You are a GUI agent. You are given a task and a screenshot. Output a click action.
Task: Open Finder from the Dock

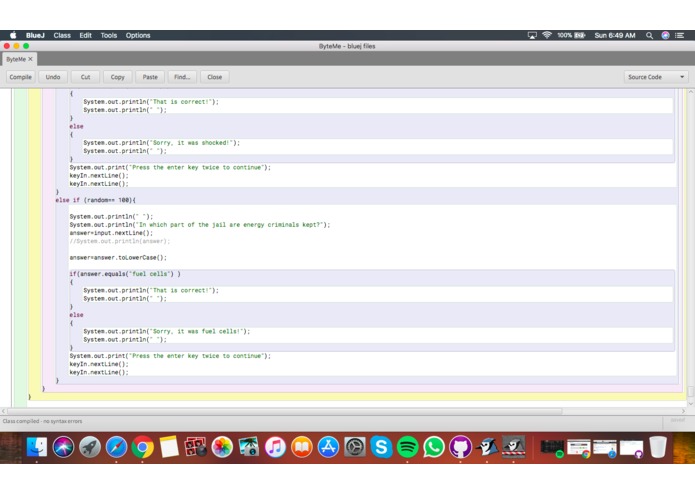37,447
